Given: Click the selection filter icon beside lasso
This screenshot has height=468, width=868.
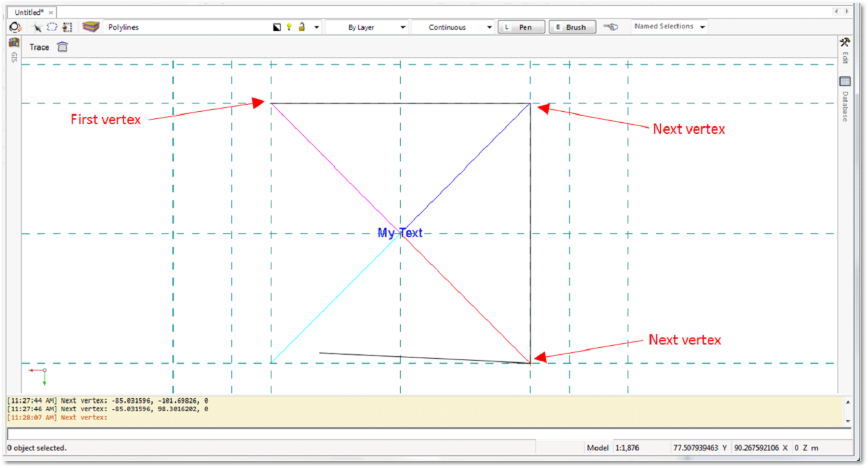Looking at the screenshot, I should click(67, 27).
